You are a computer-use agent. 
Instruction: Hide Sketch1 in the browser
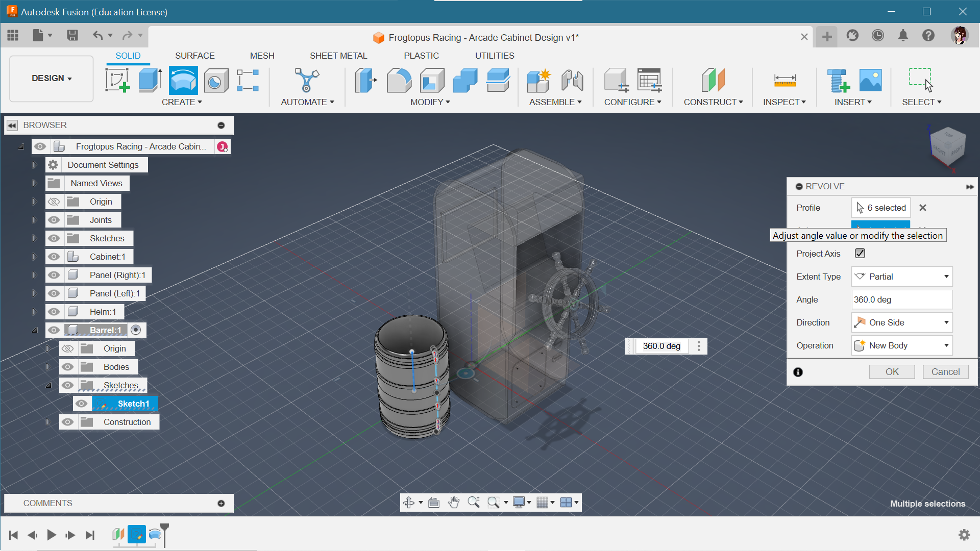pos(81,404)
